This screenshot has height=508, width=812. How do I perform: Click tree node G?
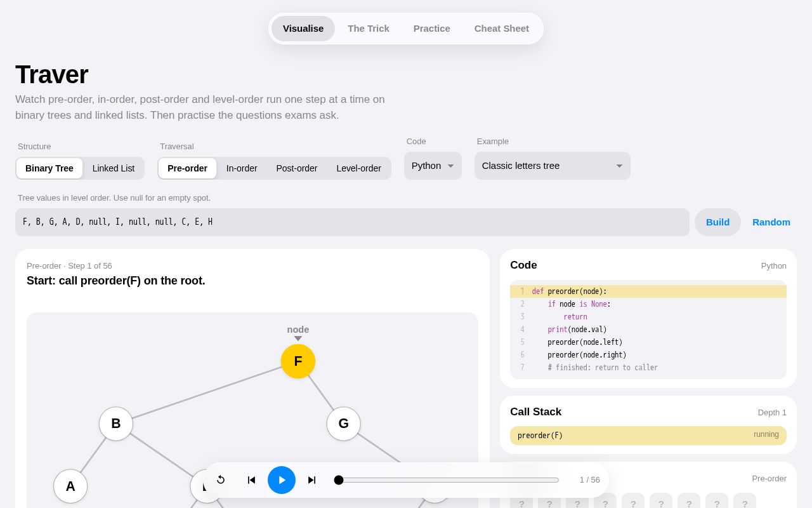coord(344,424)
